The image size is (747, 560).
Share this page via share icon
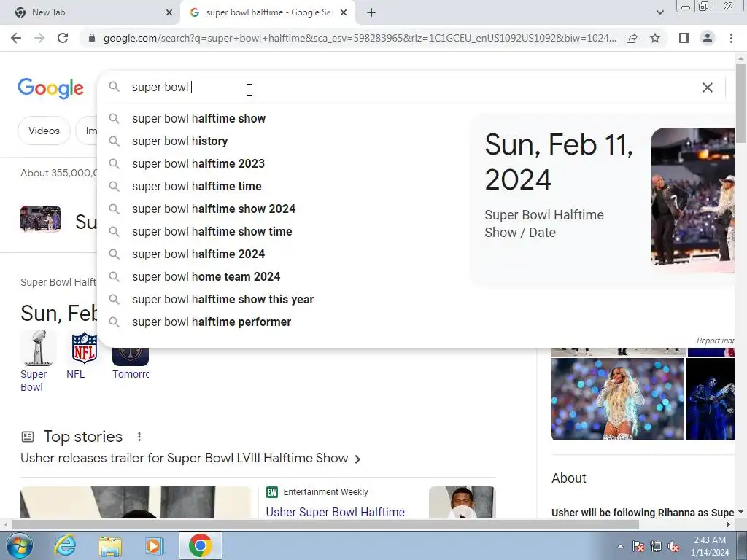(632, 38)
